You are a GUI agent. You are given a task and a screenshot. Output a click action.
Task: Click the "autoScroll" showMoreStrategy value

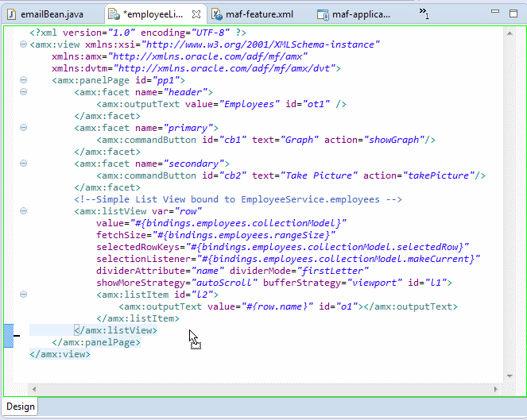click(224, 283)
